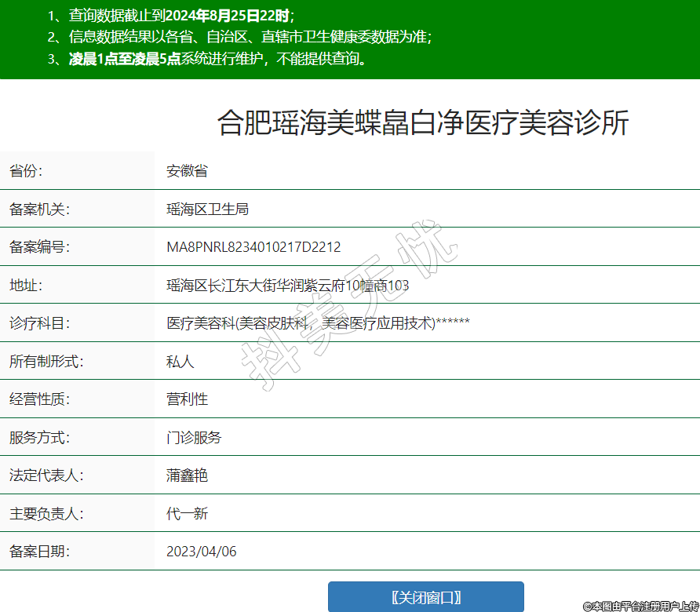700x612 pixels.
Task: Select record number MA8PNRL8234010217D2212
Action: point(253,247)
